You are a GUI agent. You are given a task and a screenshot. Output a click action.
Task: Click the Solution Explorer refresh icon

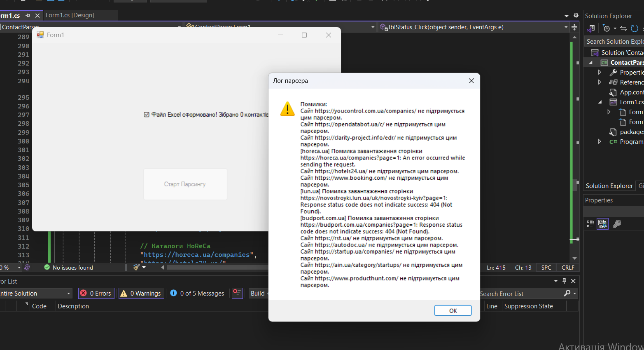click(x=635, y=28)
